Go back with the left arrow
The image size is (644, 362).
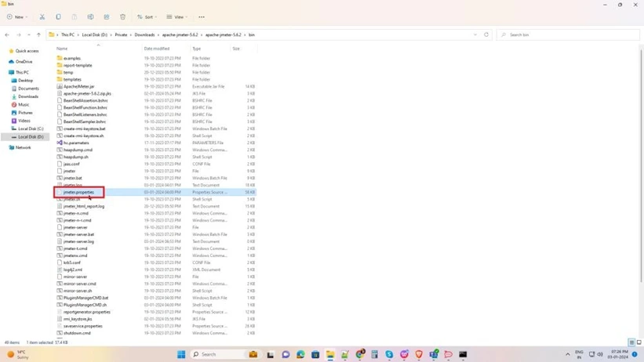(7, 35)
